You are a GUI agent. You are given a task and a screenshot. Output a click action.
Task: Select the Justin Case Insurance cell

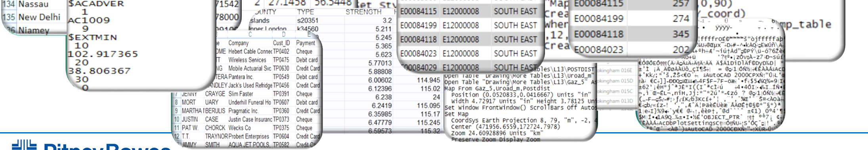pyautogui.click(x=250, y=119)
